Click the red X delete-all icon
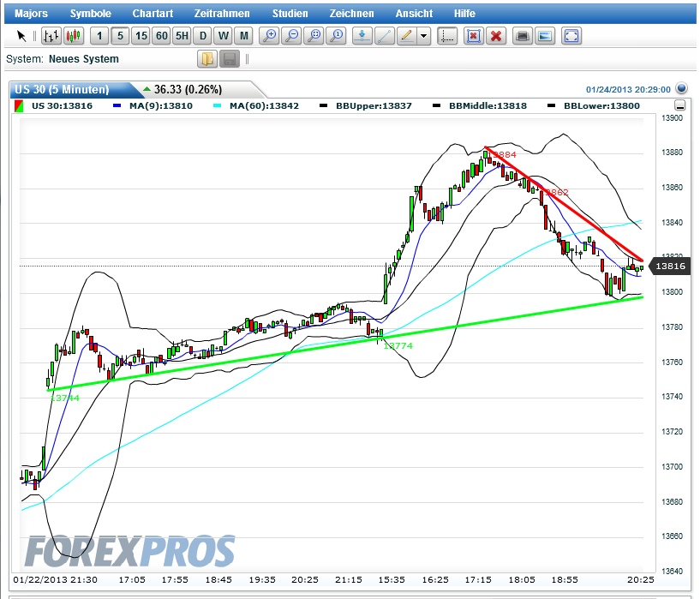 click(496, 36)
